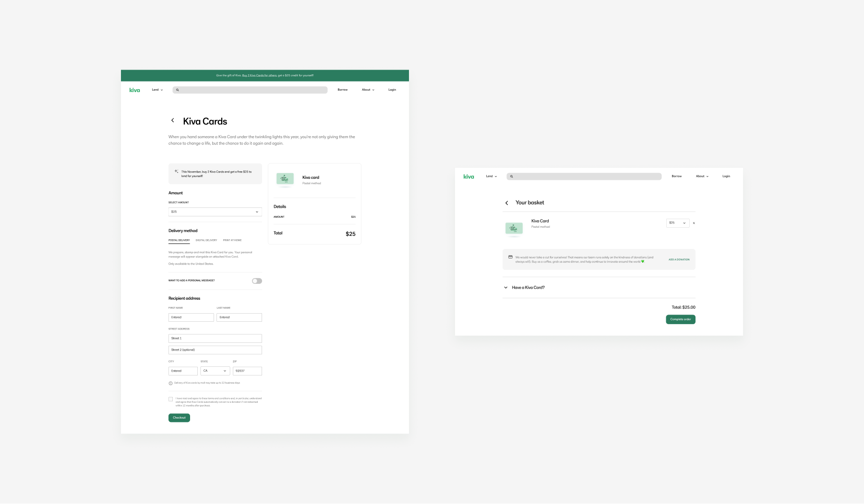Click the Street 1 address field

[x=215, y=339]
